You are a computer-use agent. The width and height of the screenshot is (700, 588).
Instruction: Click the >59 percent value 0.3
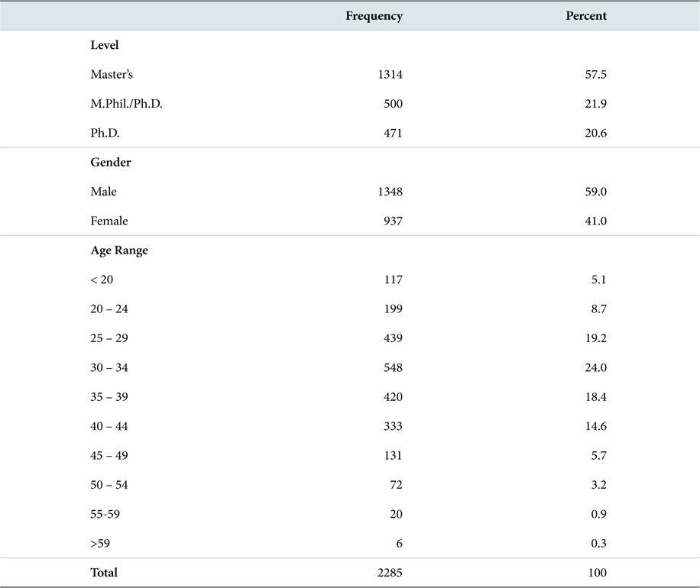click(x=598, y=544)
